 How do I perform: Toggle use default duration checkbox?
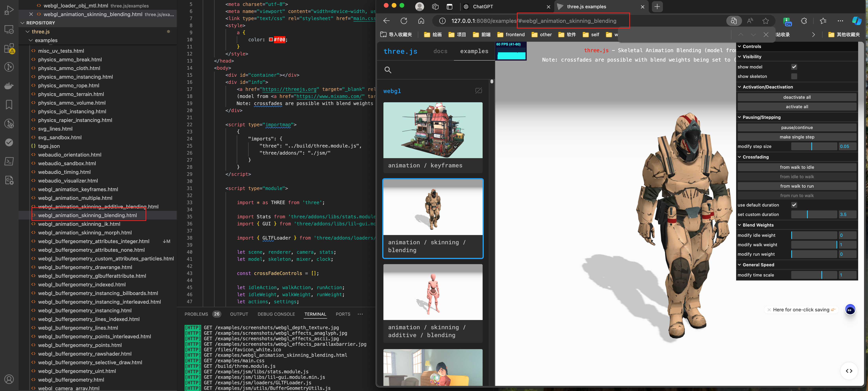(794, 205)
